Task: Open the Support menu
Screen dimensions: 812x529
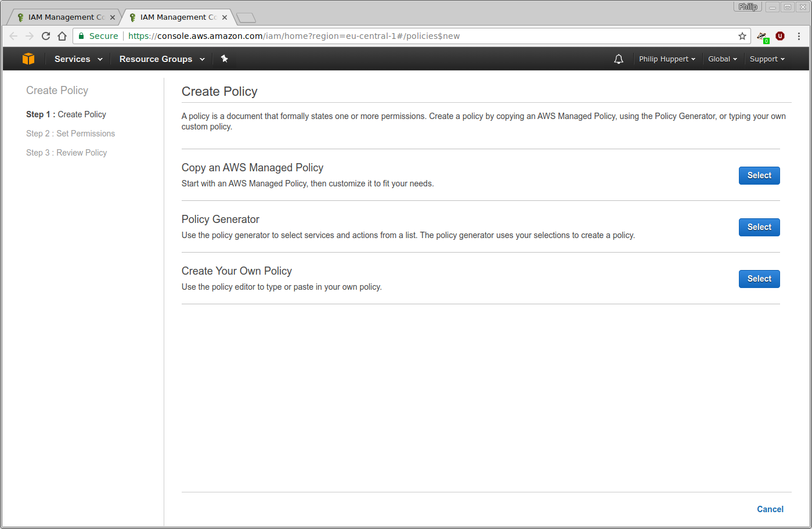Action: 767,59
